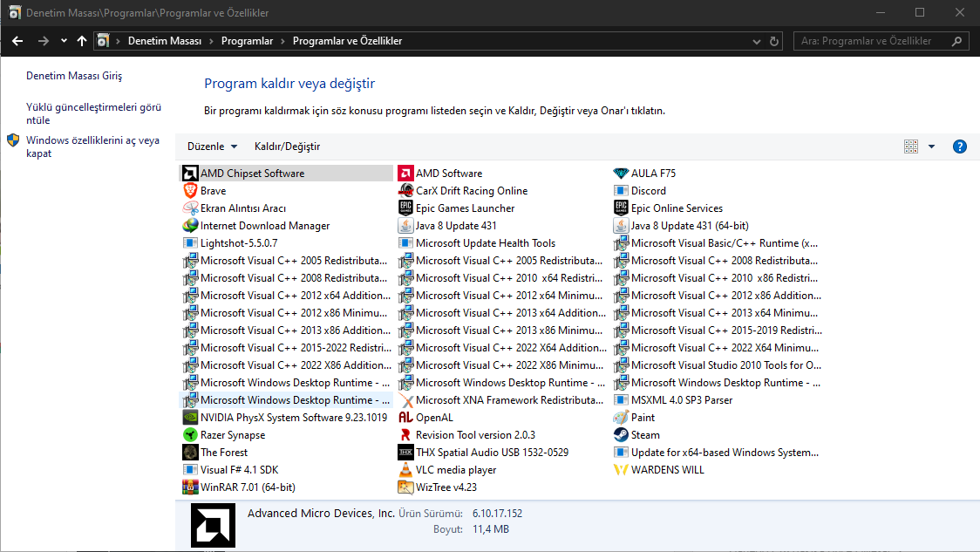
Task: Select Update for x64-based Windows System entry
Action: click(716, 453)
